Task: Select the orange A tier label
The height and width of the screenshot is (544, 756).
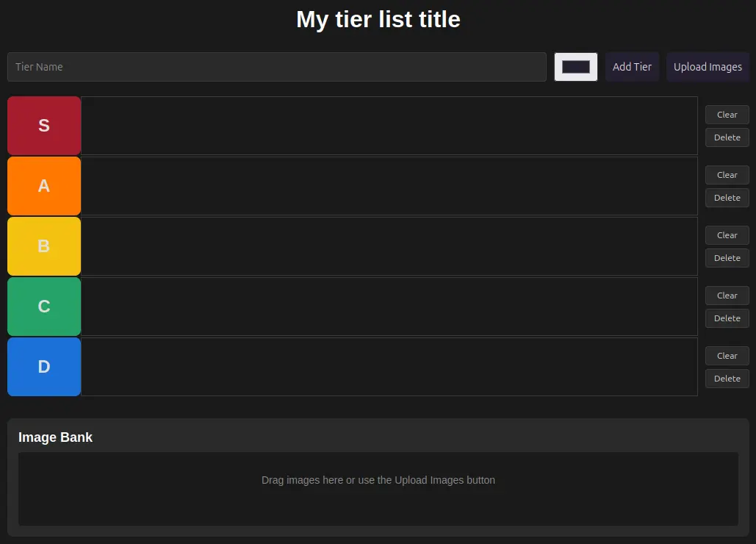Action: tap(43, 185)
